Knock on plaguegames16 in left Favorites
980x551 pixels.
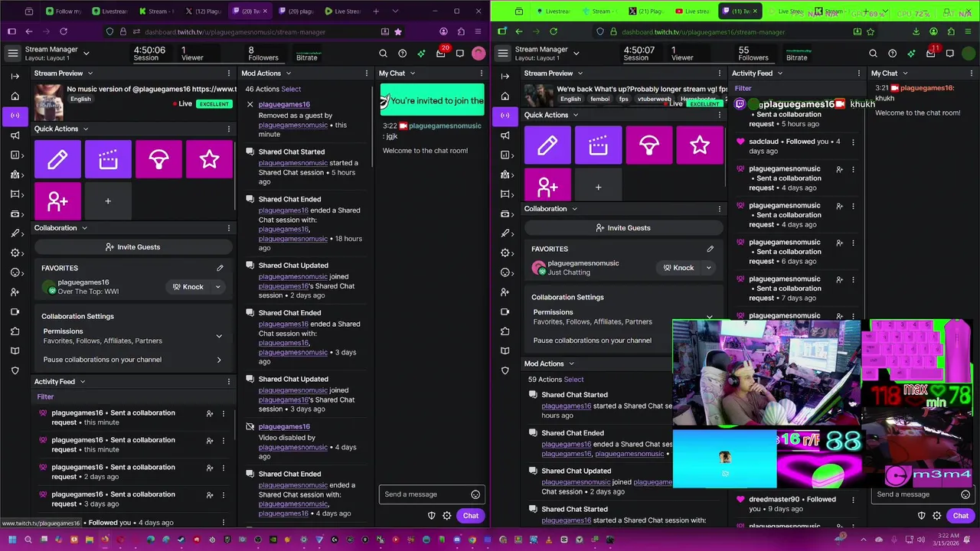188,287
